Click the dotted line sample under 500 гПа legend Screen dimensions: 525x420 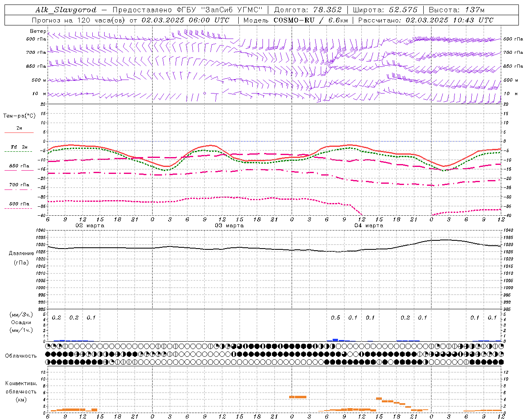point(18,208)
